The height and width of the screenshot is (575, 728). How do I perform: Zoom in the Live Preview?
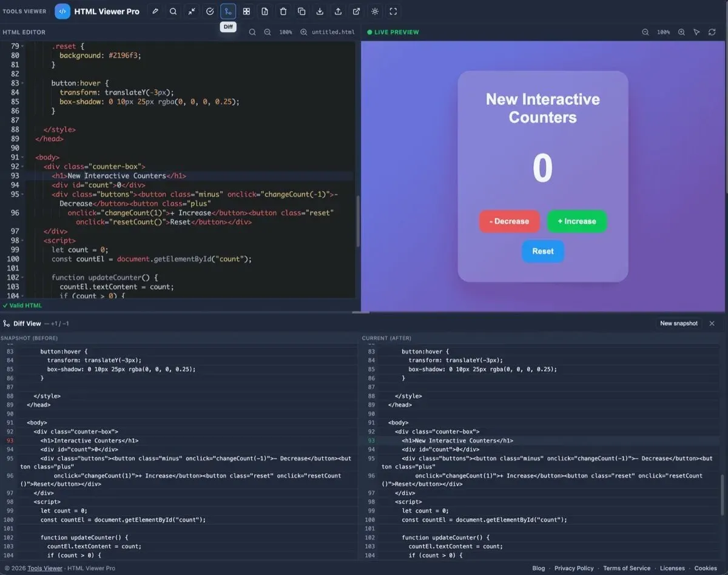pos(681,32)
